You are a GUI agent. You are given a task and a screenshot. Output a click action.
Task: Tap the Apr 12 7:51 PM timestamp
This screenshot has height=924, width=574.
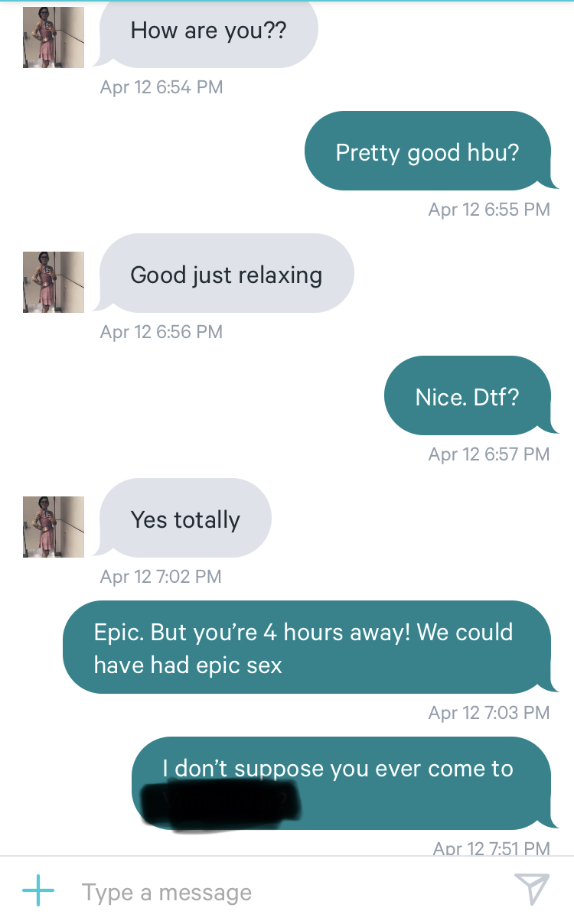click(491, 848)
